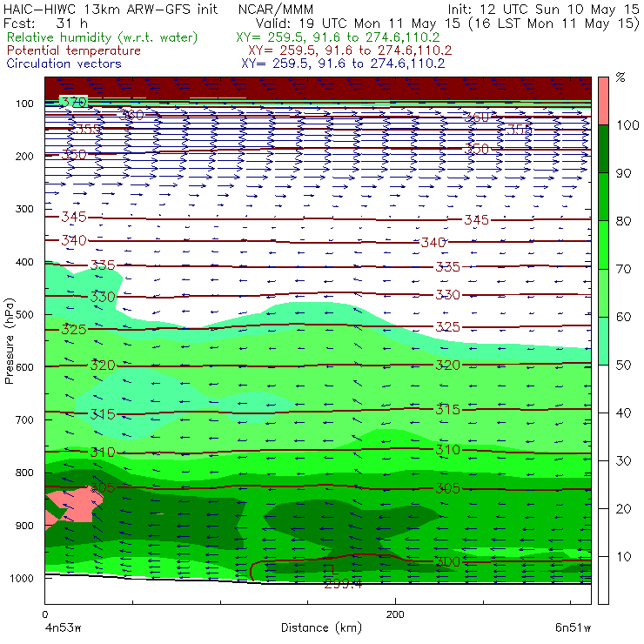Click the '300' potential temperature contour label
Viewport: 644px width, 644px height.
pyautogui.click(x=447, y=561)
